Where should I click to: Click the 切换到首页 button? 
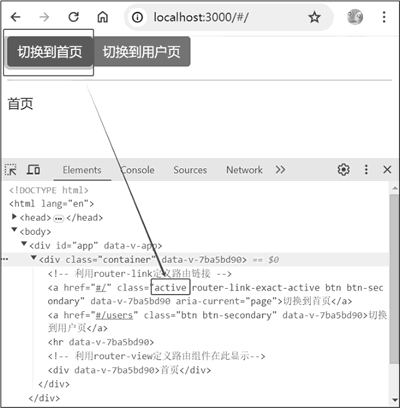point(50,52)
